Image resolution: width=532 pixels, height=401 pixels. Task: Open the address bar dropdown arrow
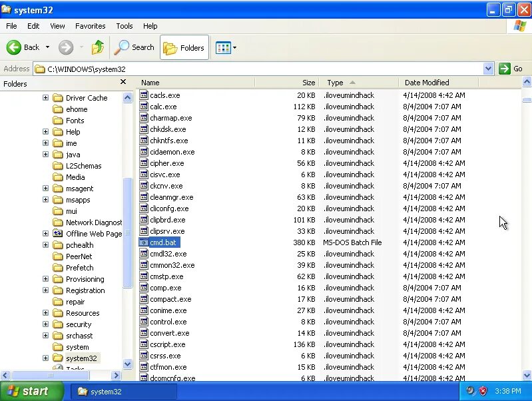pyautogui.click(x=488, y=69)
